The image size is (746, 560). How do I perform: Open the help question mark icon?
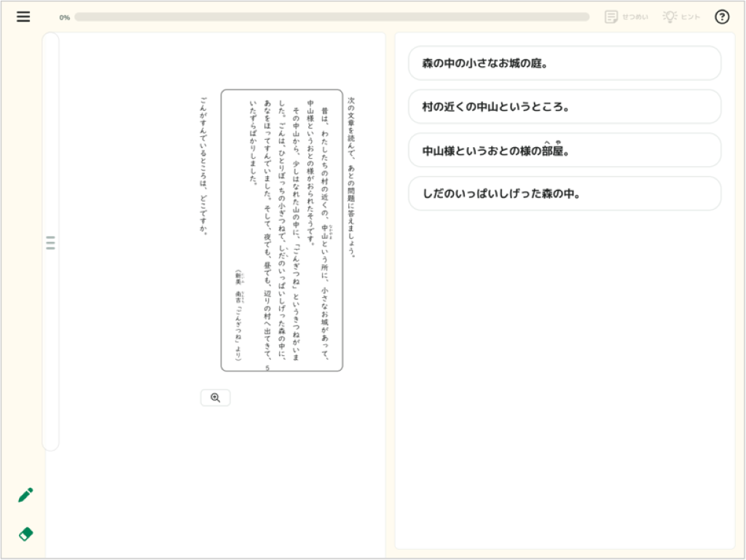click(x=722, y=17)
